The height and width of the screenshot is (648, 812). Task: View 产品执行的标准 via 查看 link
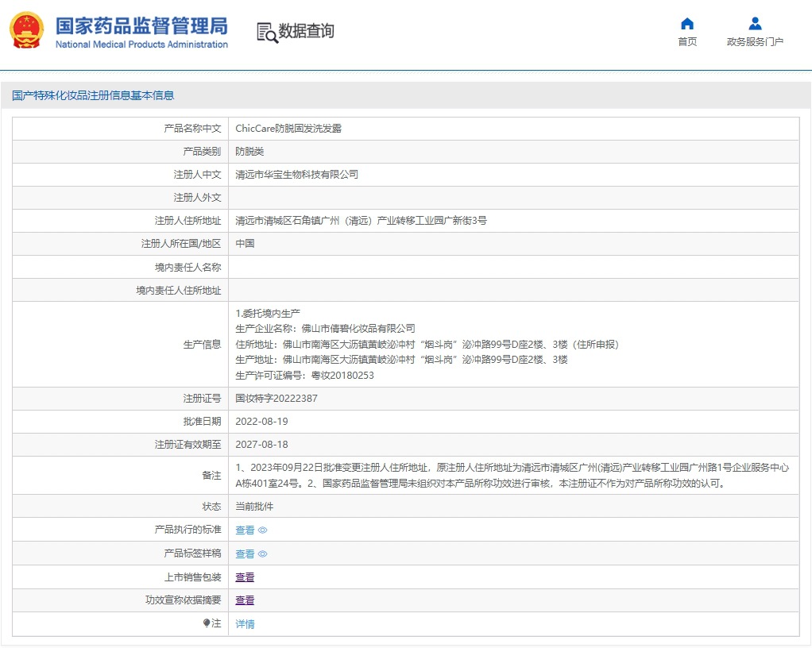245,530
